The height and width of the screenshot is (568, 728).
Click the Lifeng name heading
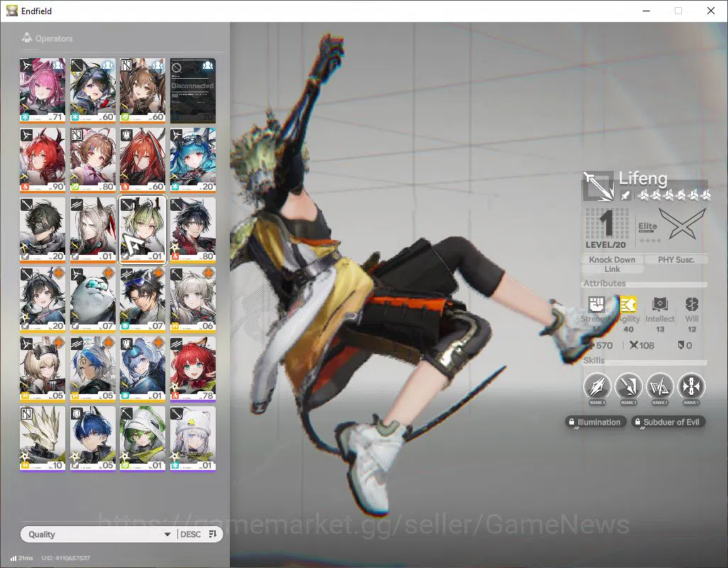pyautogui.click(x=643, y=178)
